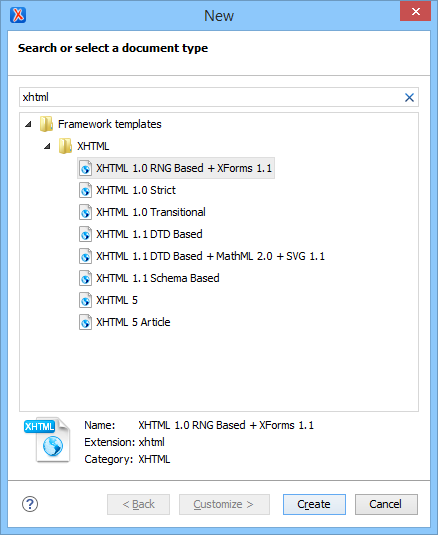Click the Cancel button

(x=386, y=504)
